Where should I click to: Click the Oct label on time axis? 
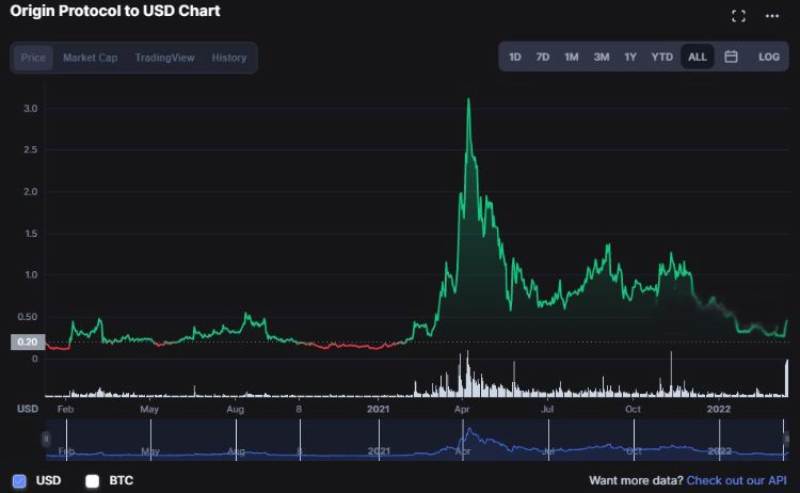[x=633, y=409]
